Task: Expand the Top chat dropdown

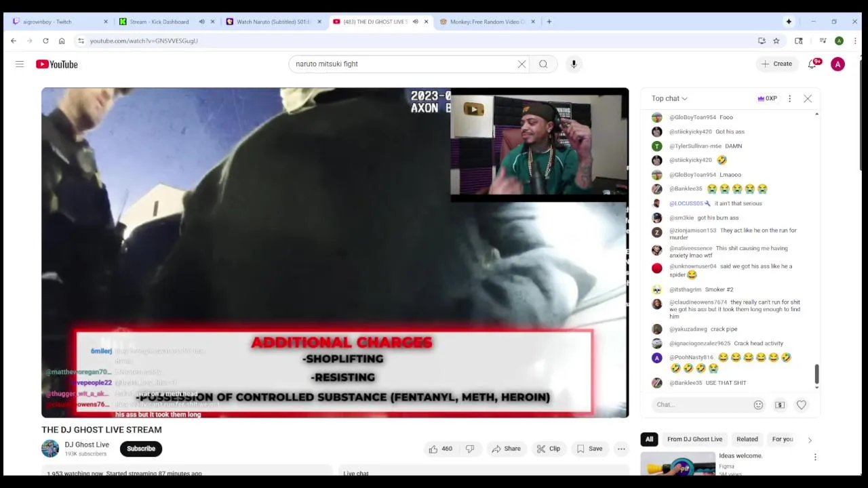Action: 669,98
